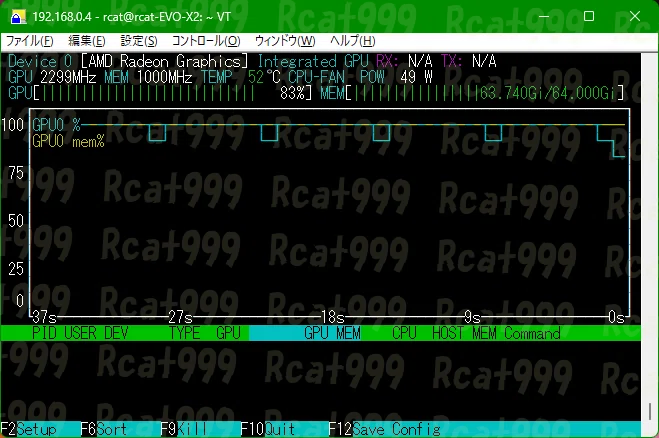Open the 編集(E) menu
659x438 pixels.
pos(87,41)
